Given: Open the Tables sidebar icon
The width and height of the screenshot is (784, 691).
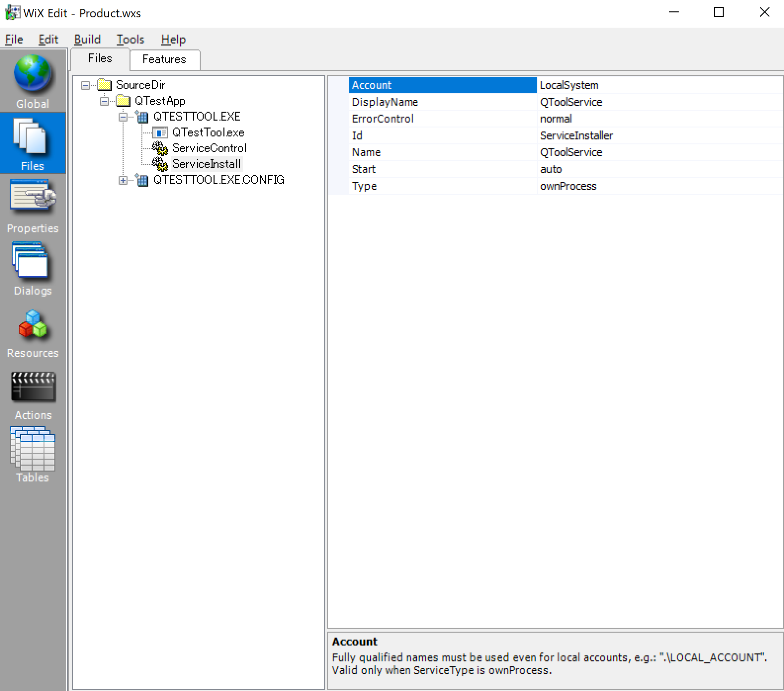Looking at the screenshot, I should click(33, 448).
